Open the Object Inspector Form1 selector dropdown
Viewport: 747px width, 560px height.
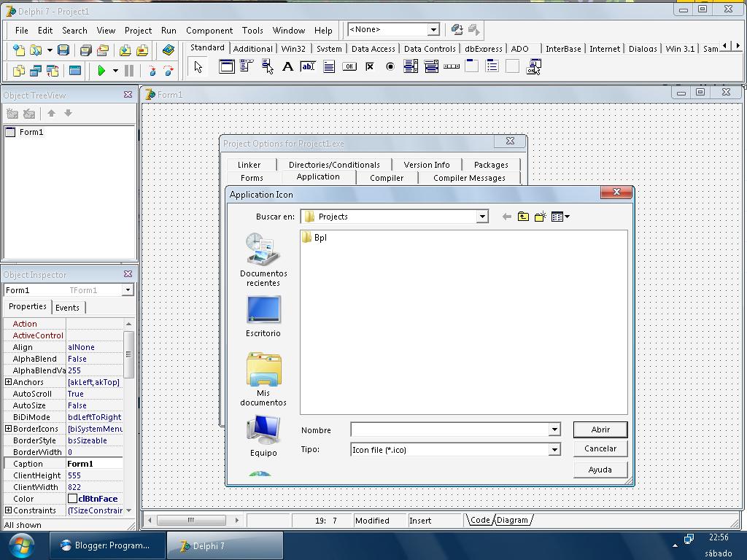[x=127, y=290]
